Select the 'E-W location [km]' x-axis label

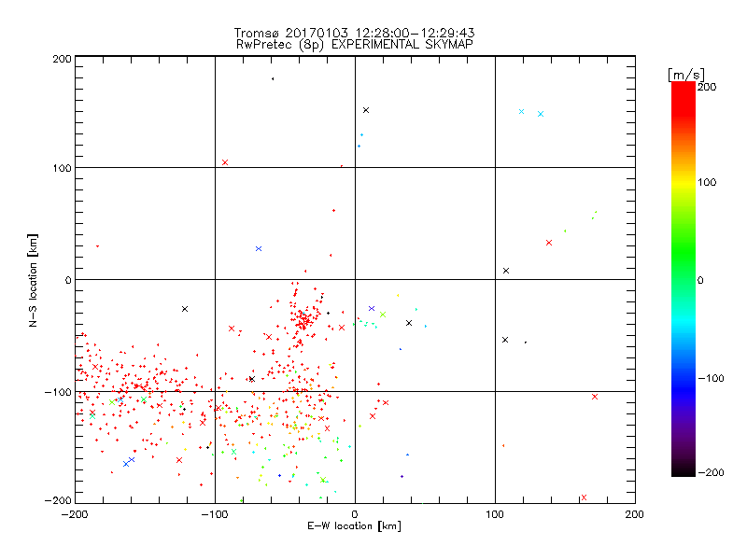pyautogui.click(x=354, y=525)
